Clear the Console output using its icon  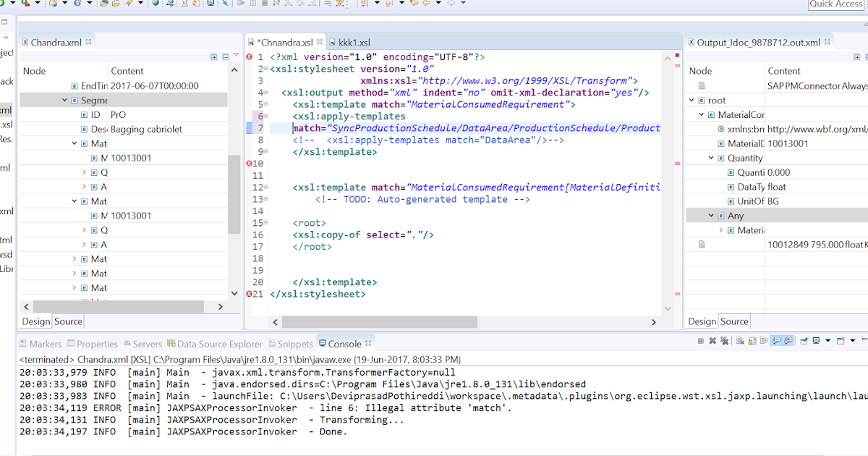pyautogui.click(x=740, y=342)
